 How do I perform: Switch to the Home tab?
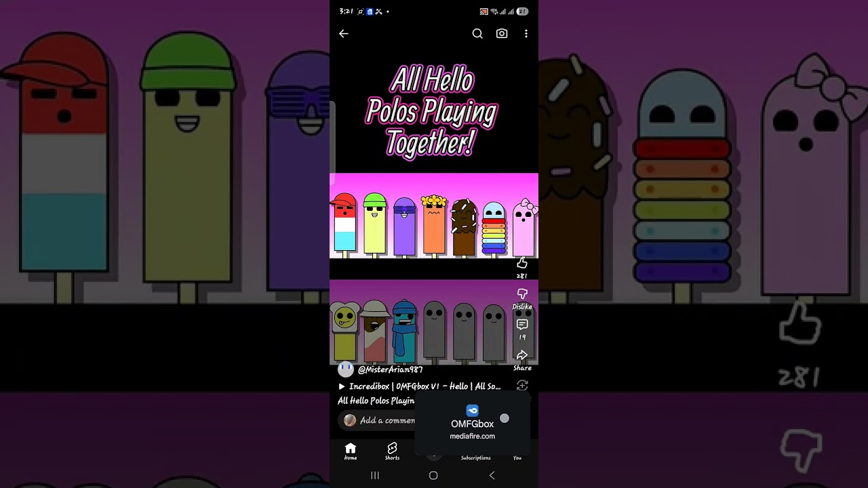(x=351, y=451)
